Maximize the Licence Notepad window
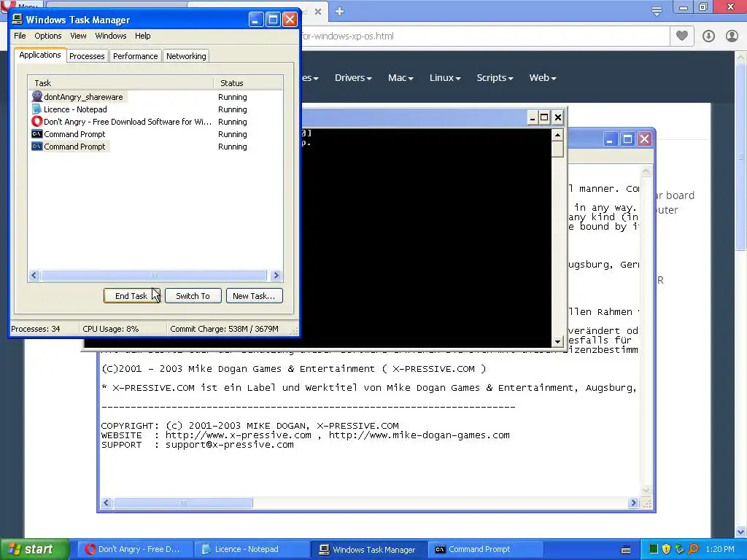 [x=627, y=139]
